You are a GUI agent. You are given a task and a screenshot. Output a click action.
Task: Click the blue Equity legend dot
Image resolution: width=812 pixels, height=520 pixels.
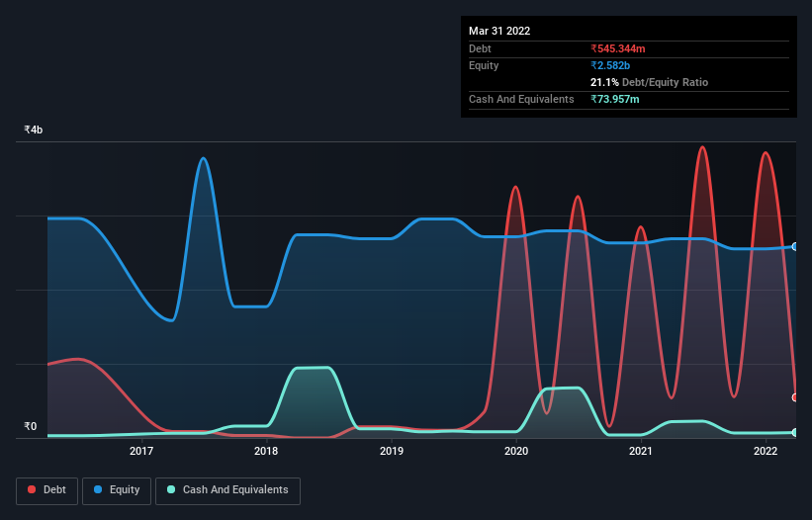[x=98, y=489]
